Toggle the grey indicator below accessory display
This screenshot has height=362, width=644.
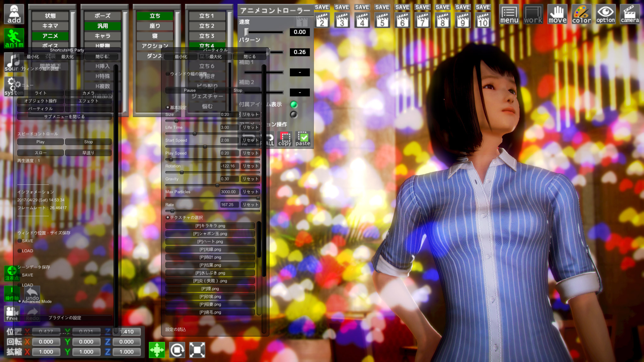coord(294,114)
